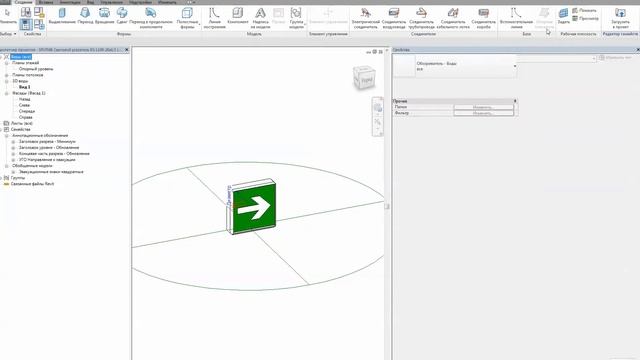Click the zoom tool on navigation bar

point(378,122)
